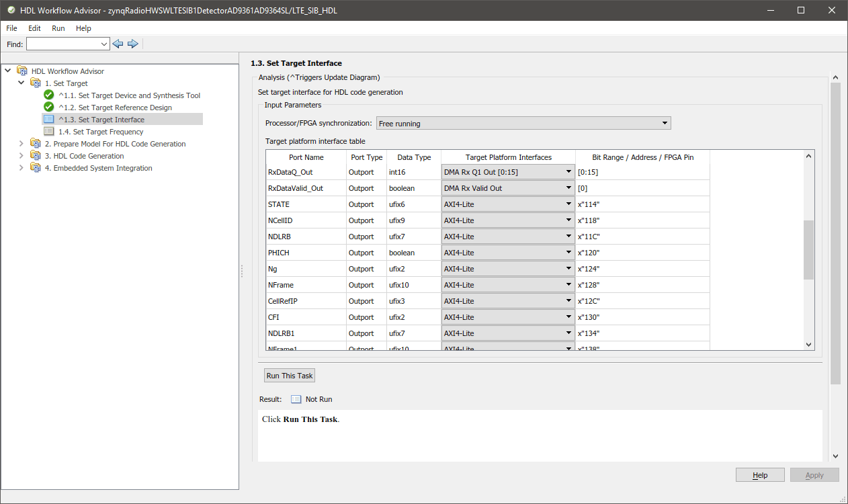Click the Find text input field
Viewport: 848px width, 504px height.
coord(62,44)
